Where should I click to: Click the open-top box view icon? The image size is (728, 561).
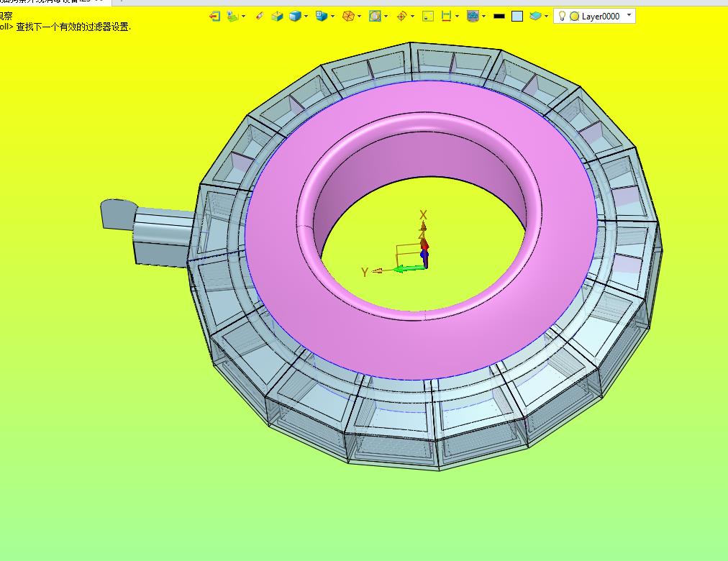coord(277,17)
